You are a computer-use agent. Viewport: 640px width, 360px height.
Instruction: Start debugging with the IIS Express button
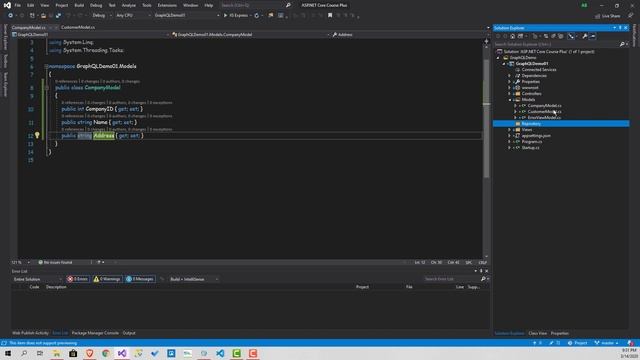[236, 16]
